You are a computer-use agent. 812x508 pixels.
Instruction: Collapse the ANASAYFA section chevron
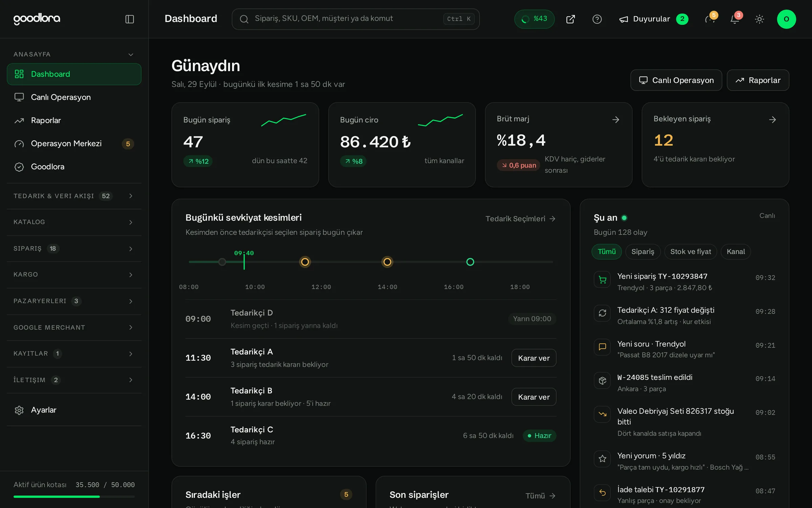pyautogui.click(x=131, y=55)
